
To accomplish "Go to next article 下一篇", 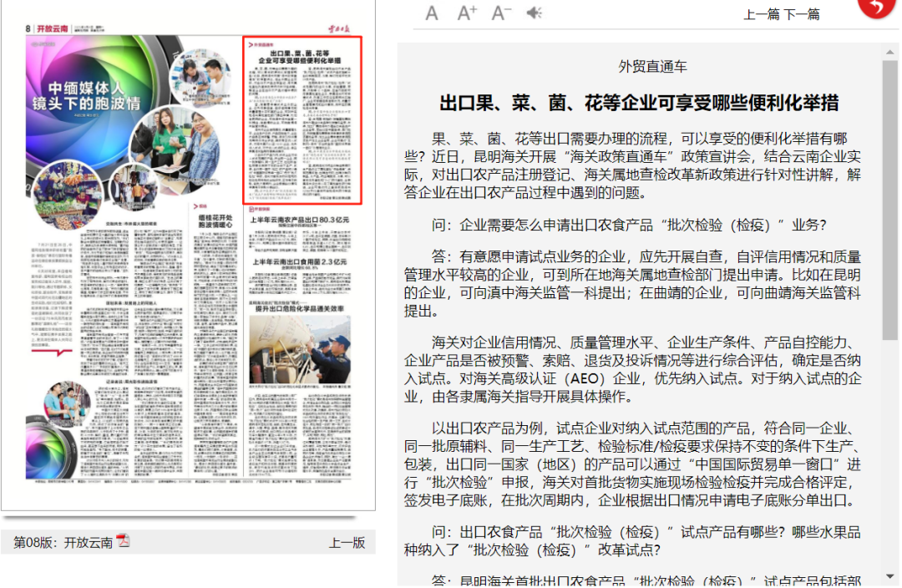I will 802,14.
